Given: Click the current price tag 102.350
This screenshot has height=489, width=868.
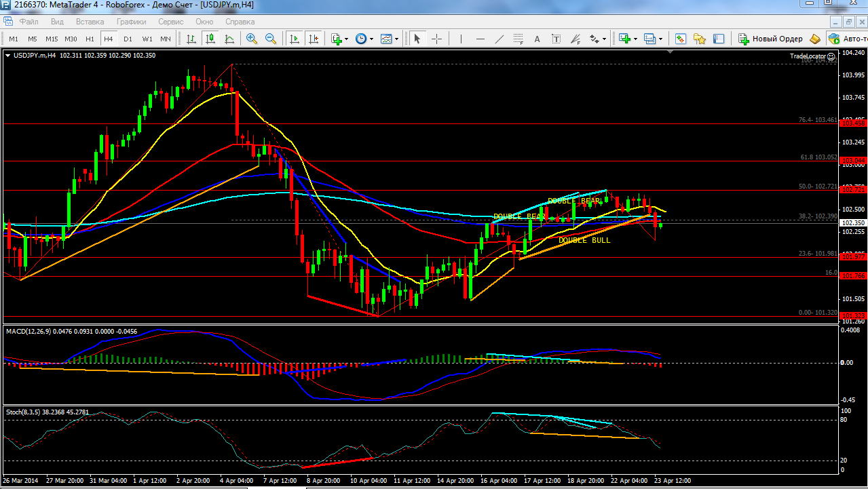Looking at the screenshot, I should point(853,222).
